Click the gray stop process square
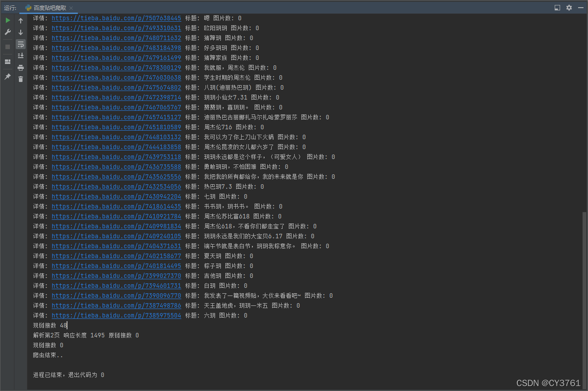The height and width of the screenshot is (391, 588). click(x=8, y=46)
